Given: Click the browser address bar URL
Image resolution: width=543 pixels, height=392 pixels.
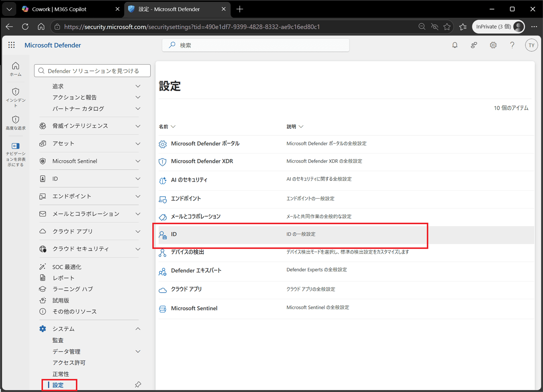Looking at the screenshot, I should 192,27.
